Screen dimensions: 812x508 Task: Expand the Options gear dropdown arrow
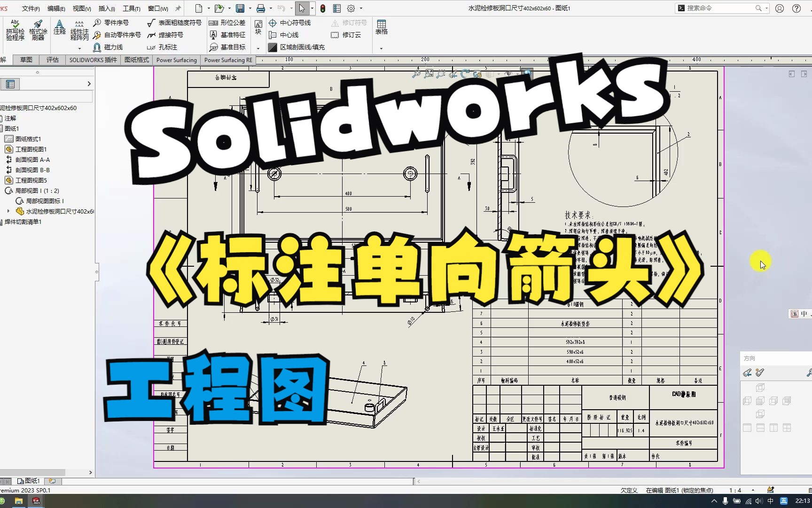(361, 8)
